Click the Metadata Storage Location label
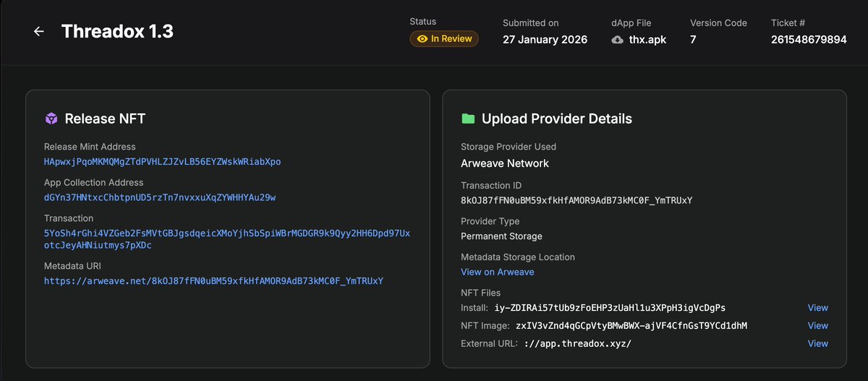 pos(518,257)
